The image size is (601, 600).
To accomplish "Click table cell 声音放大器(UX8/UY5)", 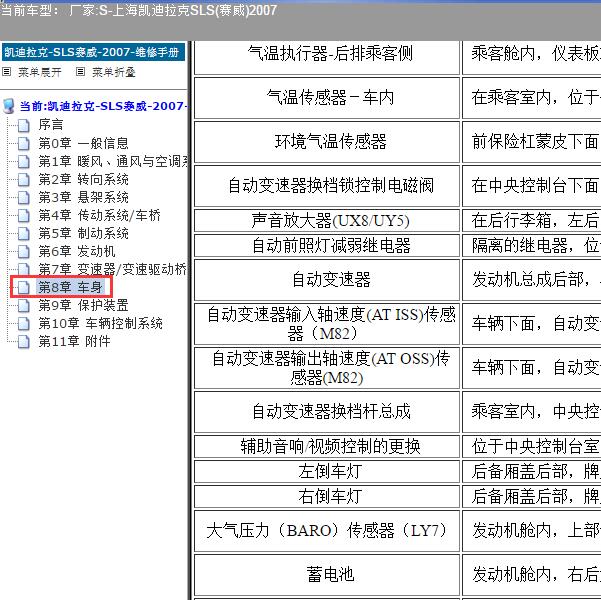I will [327, 220].
